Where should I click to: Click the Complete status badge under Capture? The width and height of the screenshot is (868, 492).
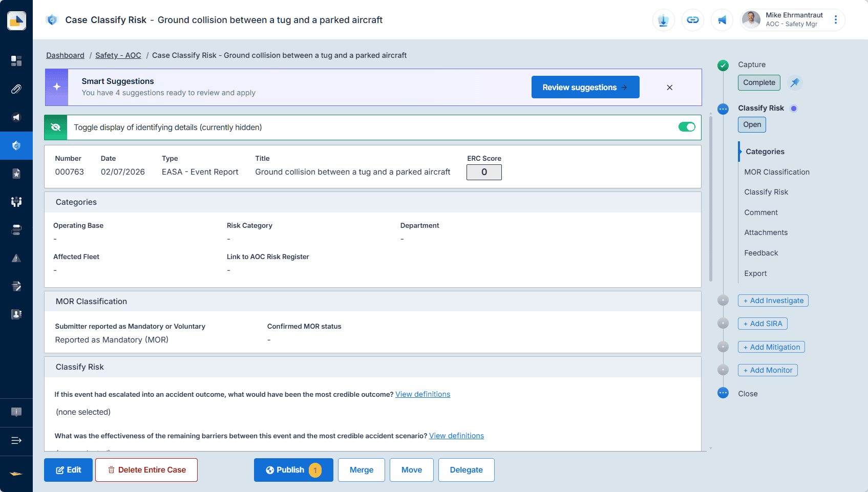click(759, 82)
